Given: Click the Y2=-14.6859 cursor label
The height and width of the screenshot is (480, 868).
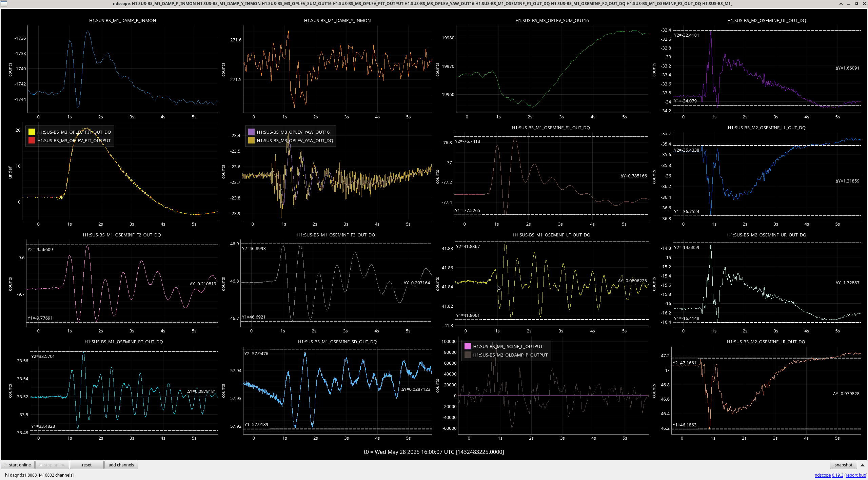Looking at the screenshot, I should click(x=687, y=247).
